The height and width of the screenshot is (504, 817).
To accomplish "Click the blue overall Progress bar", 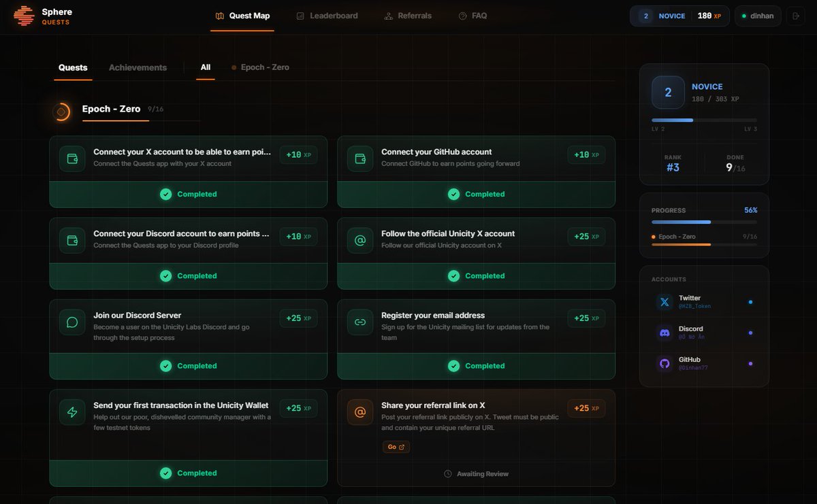I will 704,222.
